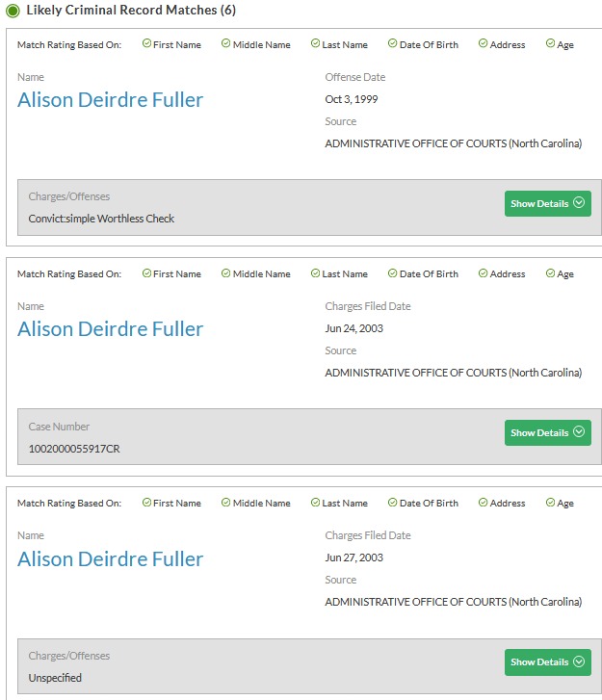Viewport: 602px width, 700px height.
Task: Click Age check icon in Jun 27, 2003 record
Action: pos(550,503)
